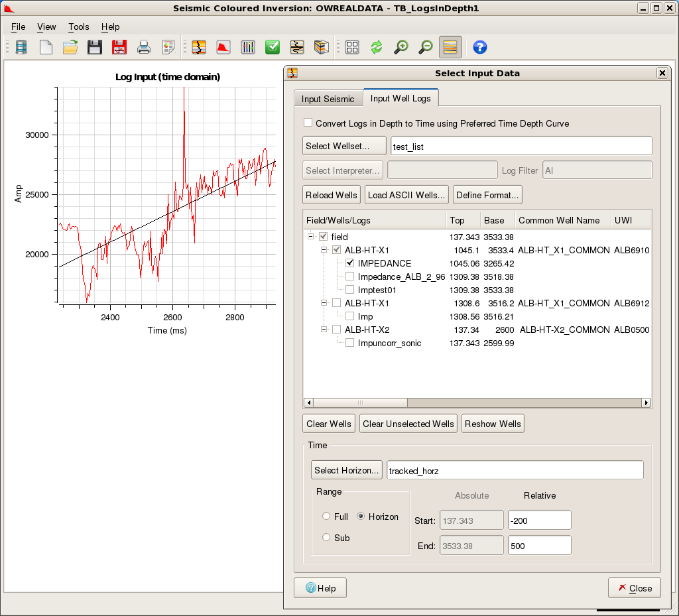Refresh with the green arrows icon

coord(377,47)
